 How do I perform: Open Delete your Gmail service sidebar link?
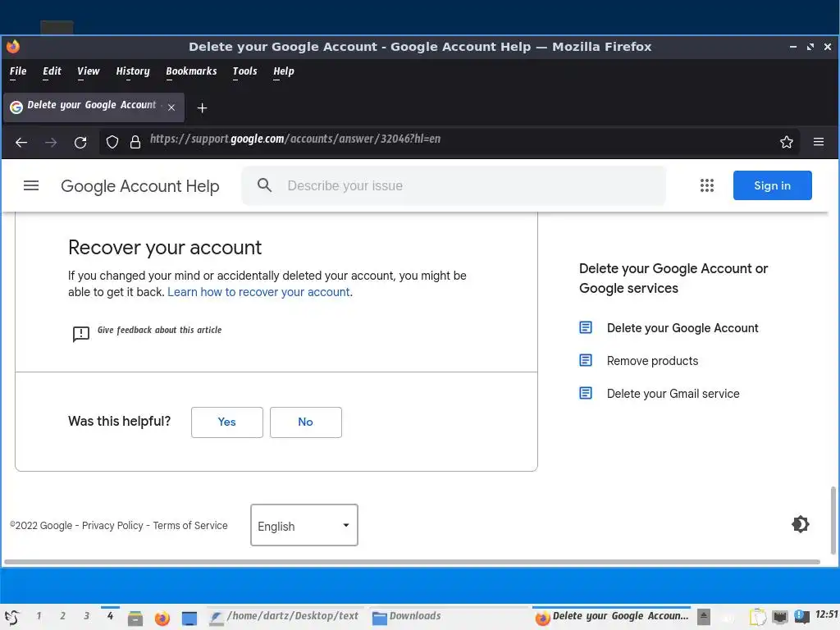(673, 394)
